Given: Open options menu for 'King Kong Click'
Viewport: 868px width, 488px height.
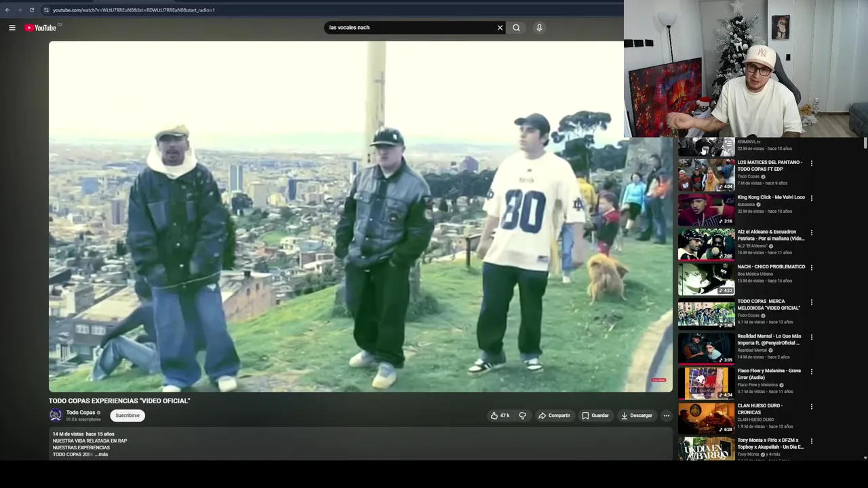Looking at the screenshot, I should [x=811, y=198].
